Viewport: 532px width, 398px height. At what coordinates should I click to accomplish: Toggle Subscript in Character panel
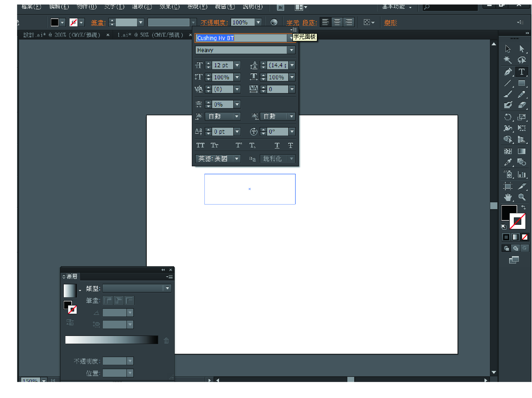[x=252, y=145]
